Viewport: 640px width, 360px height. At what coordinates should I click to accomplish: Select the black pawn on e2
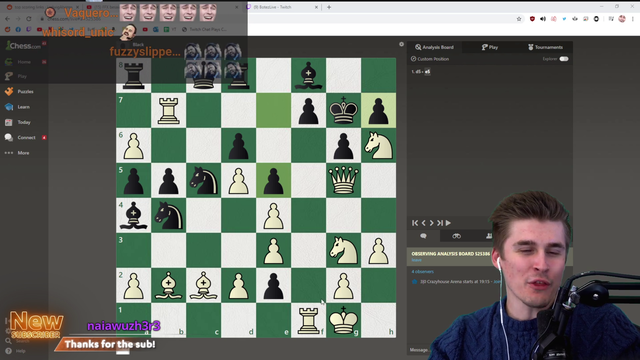(273, 285)
